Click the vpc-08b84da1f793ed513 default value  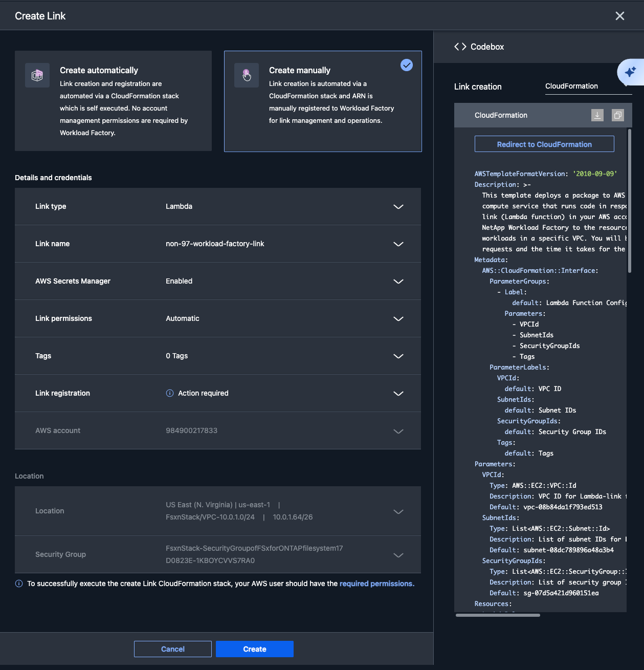tap(563, 507)
